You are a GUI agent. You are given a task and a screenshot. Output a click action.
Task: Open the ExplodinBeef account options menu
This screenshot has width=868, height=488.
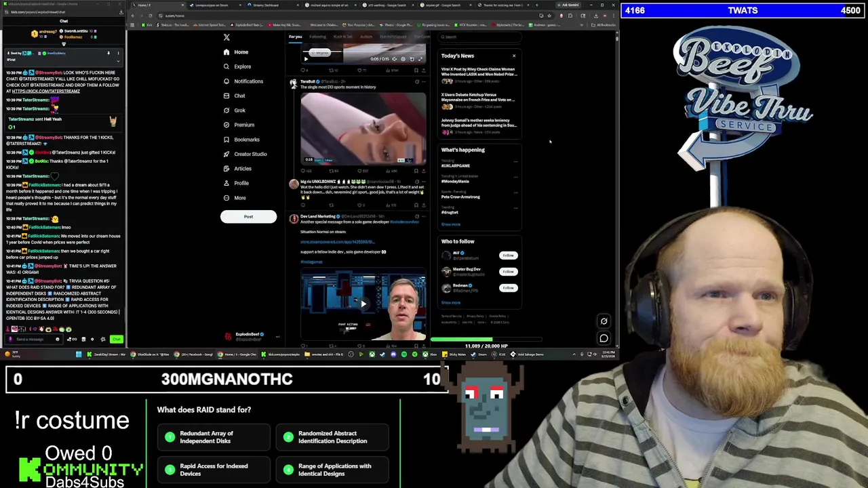pos(277,336)
